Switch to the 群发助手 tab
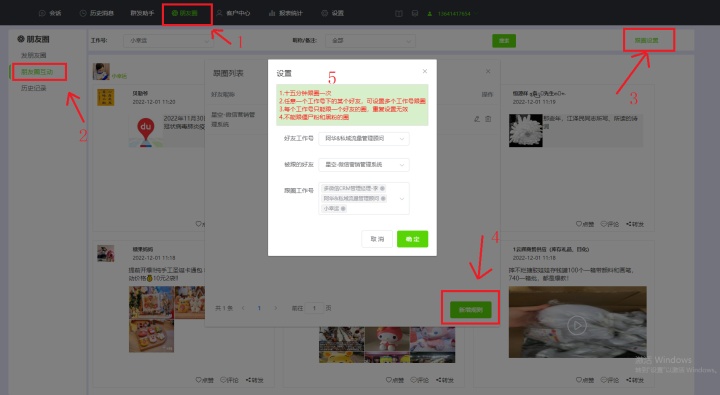 point(142,13)
